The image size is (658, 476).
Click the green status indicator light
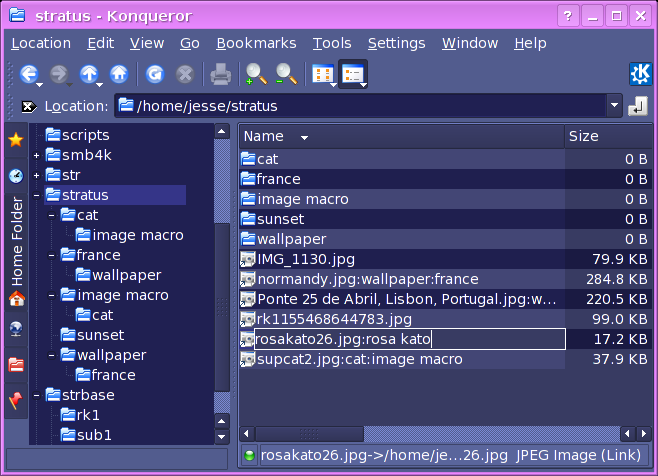(x=249, y=455)
